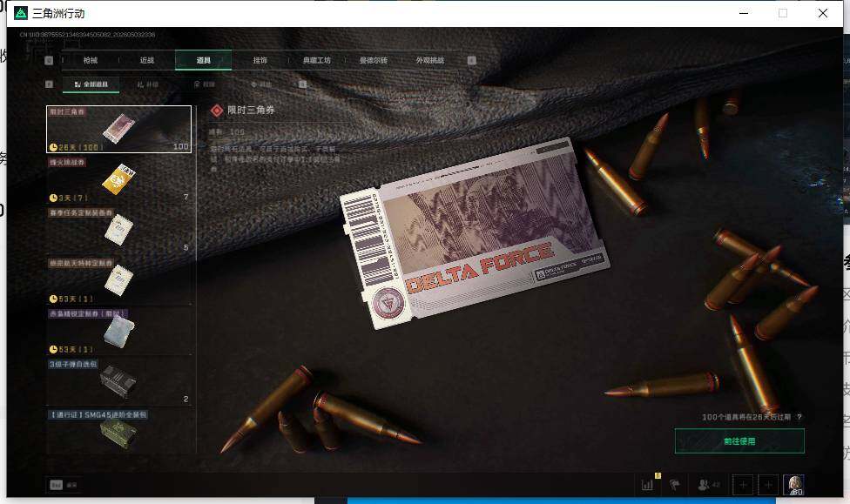Select the fourth item sub-tab with diamond icon

tap(261, 84)
